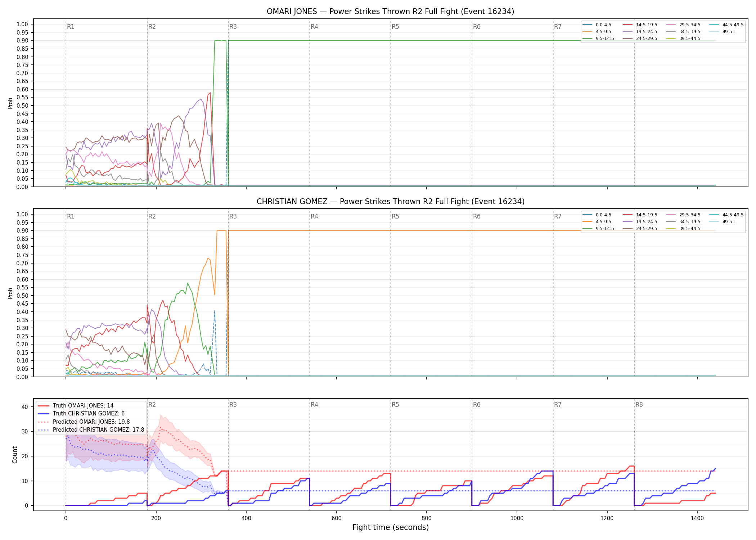The image size is (756, 540).
Task: Select the 9.5-14.5 legend entry in the Omari Jones chart
Action: click(x=599, y=39)
